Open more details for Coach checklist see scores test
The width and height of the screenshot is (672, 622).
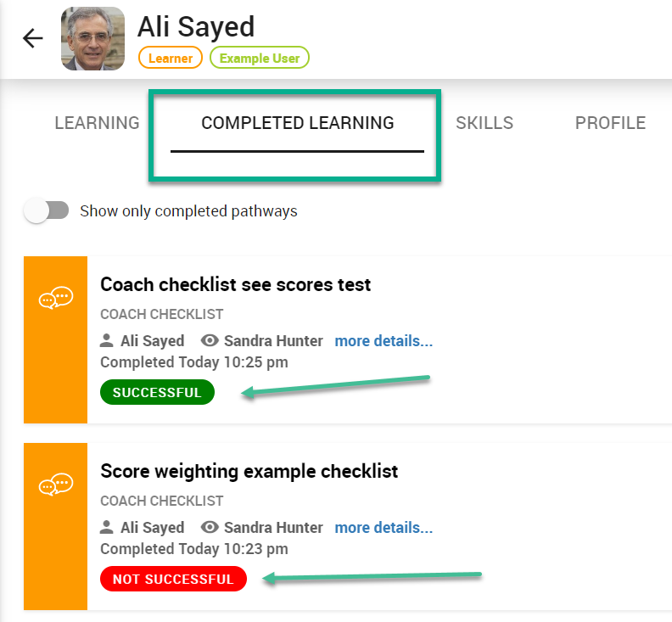point(384,341)
